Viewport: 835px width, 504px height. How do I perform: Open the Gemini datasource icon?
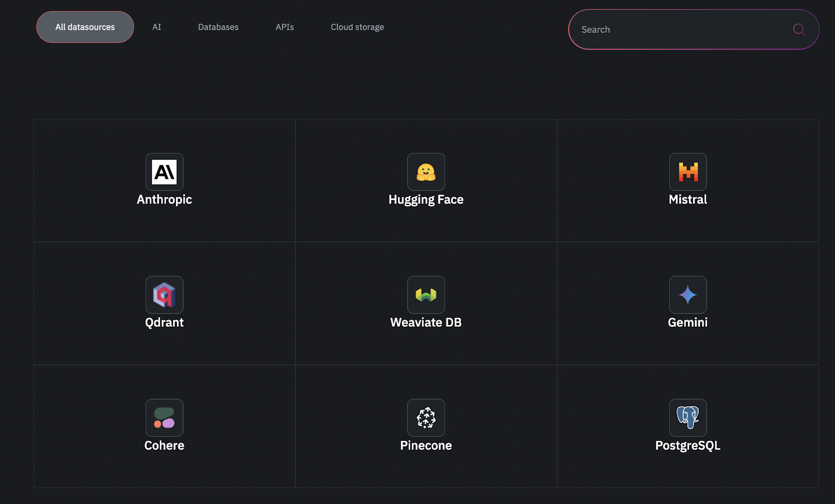click(688, 295)
